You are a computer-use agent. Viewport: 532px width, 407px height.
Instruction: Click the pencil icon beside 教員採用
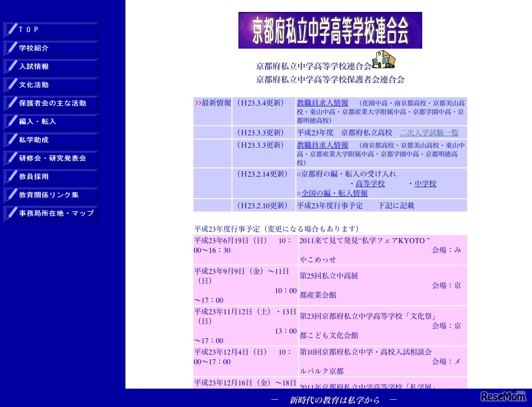click(x=11, y=176)
